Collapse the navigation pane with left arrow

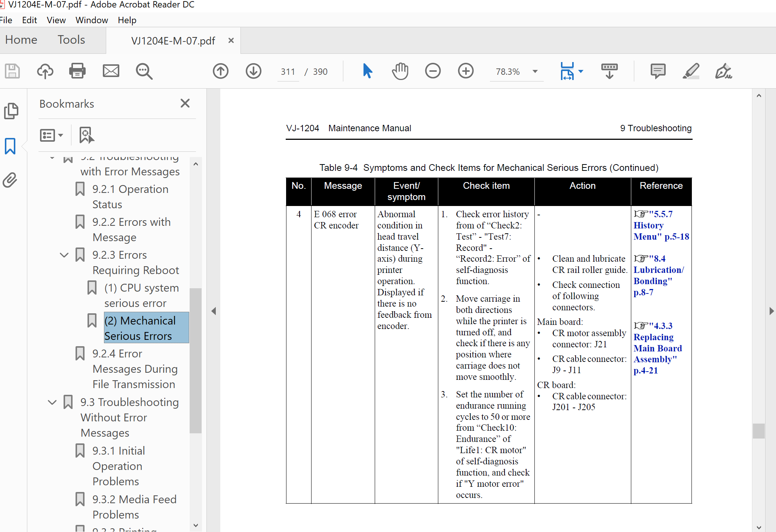pyautogui.click(x=214, y=311)
